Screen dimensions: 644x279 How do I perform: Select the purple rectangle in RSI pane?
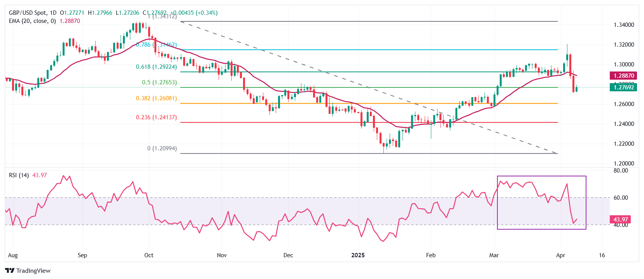pos(541,176)
